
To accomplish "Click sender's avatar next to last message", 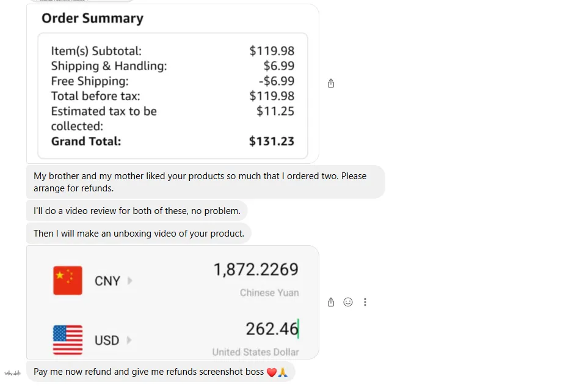I will 12,372.
